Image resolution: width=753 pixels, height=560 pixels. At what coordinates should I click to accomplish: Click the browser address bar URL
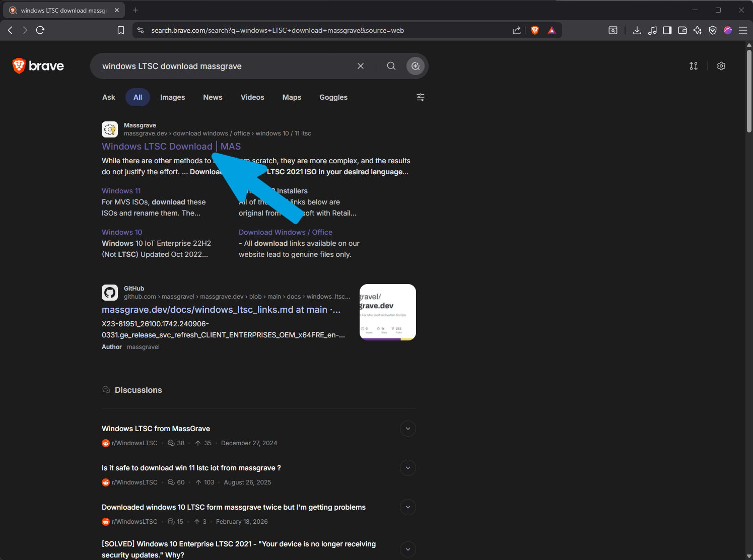(x=278, y=30)
